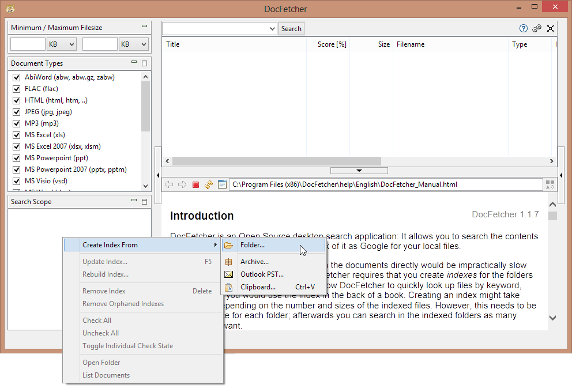Choose Remove Orphaned Indexes item
Screen dimensions: 572x392
(142, 304)
